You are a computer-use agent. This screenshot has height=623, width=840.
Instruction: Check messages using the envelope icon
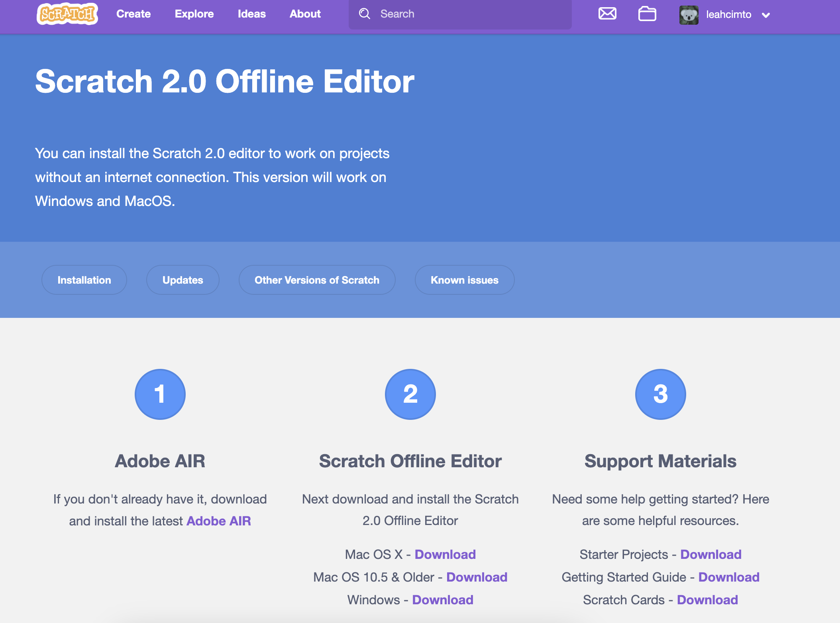pos(607,14)
